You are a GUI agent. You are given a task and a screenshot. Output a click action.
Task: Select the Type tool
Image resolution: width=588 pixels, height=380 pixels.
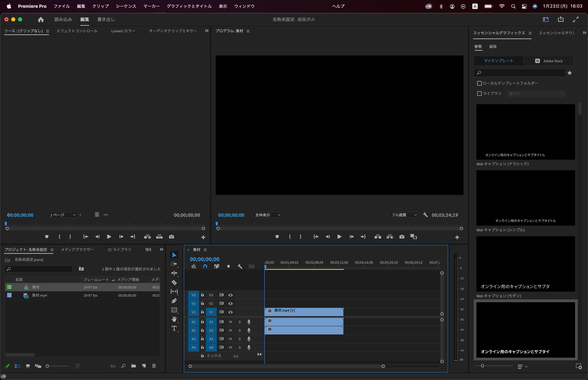174,328
